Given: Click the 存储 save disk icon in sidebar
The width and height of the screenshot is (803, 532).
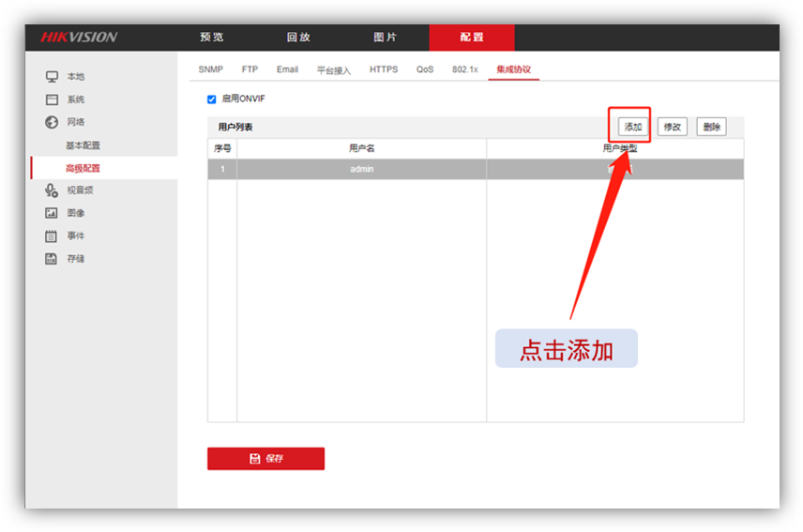Looking at the screenshot, I should tap(52, 258).
